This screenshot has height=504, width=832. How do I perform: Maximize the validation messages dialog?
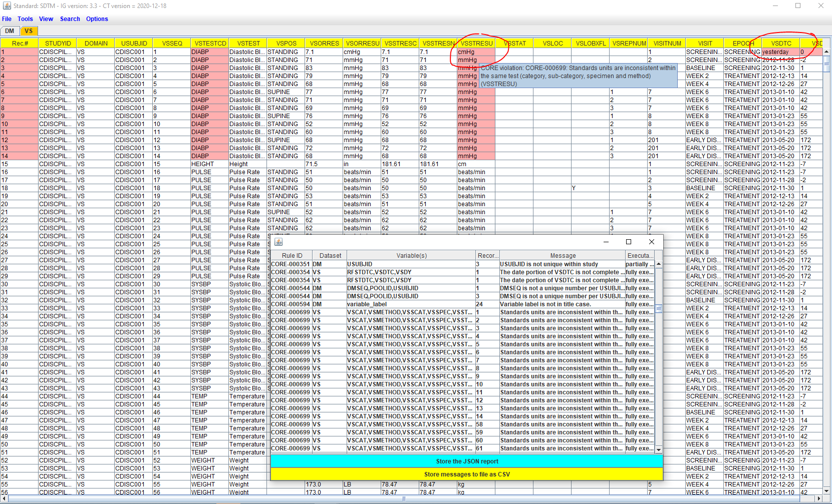(x=628, y=242)
